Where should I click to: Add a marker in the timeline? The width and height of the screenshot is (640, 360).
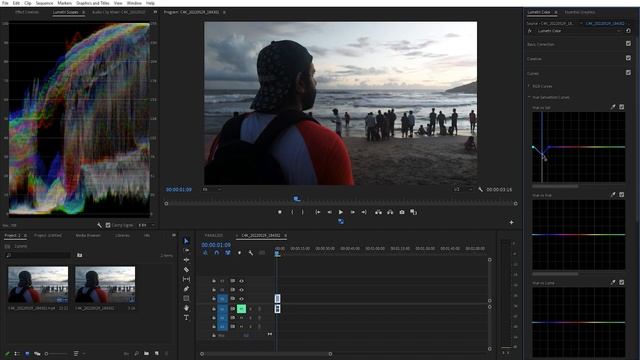pos(239,253)
